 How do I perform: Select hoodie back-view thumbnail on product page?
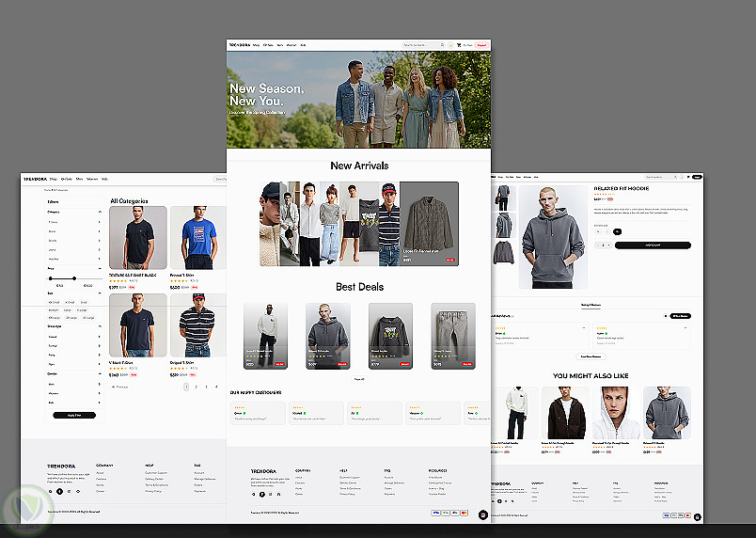(503, 225)
